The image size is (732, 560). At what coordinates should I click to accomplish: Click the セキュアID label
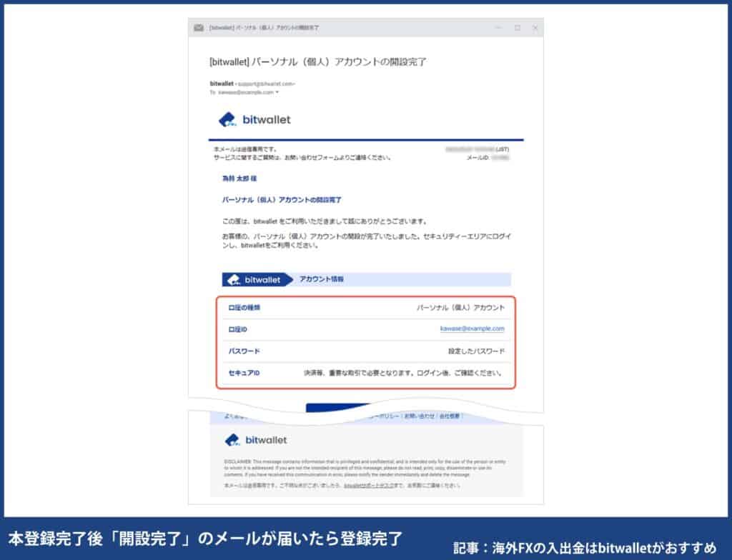tap(244, 373)
